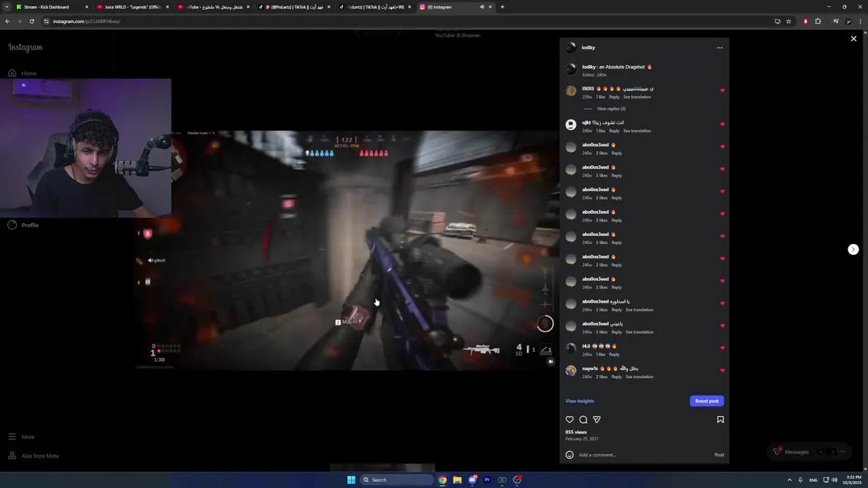Open Discord from the taskbar
Viewport: 868px width, 488px height.
(x=472, y=480)
